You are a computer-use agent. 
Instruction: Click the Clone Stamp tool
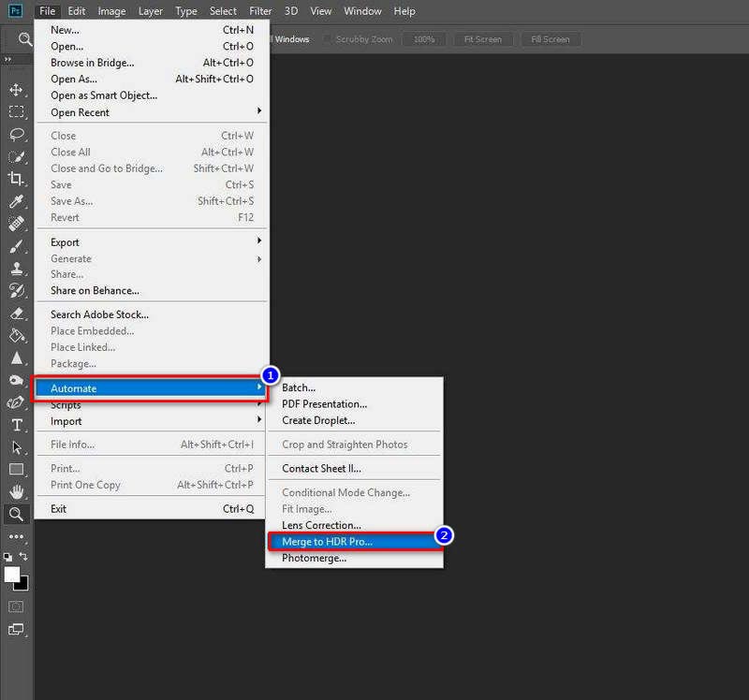[x=16, y=269]
